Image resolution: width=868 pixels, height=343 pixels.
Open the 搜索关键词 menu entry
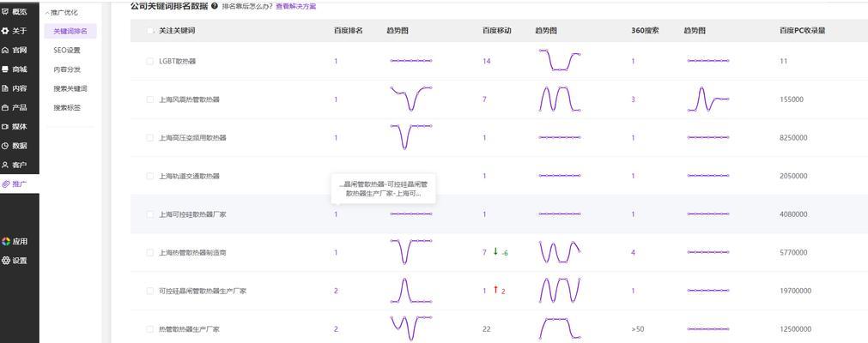tap(70, 88)
